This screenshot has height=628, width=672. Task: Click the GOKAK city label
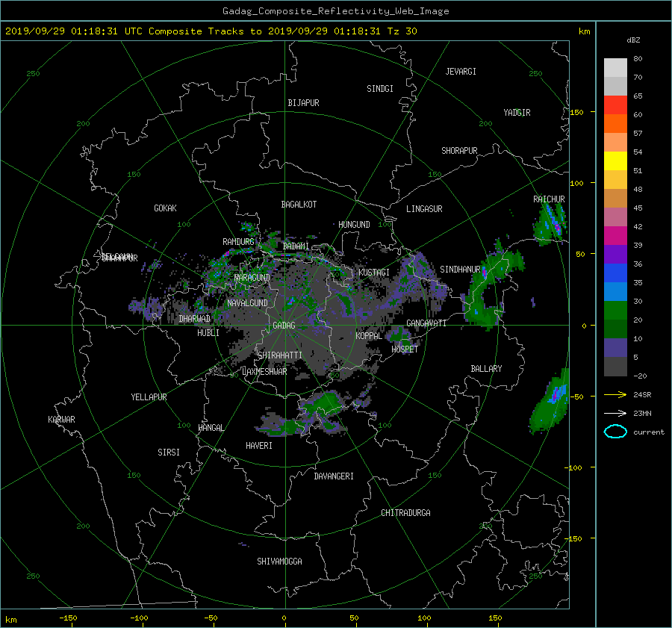coord(165,208)
